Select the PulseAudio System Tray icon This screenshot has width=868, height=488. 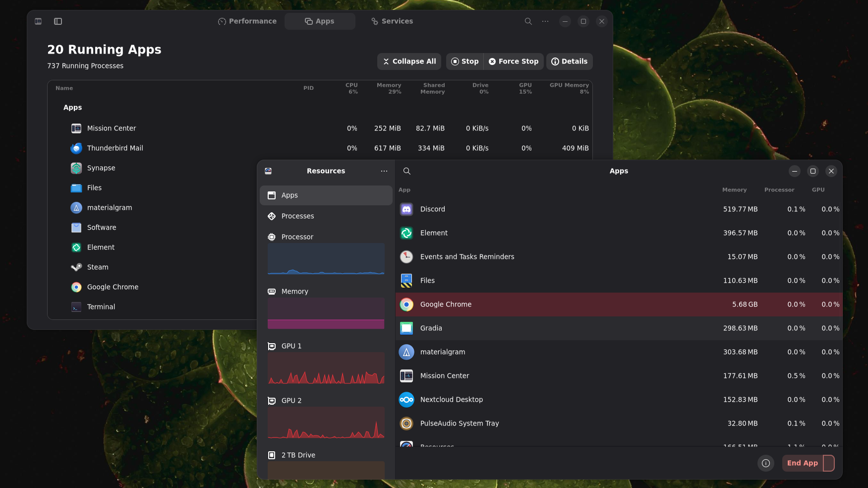406,424
